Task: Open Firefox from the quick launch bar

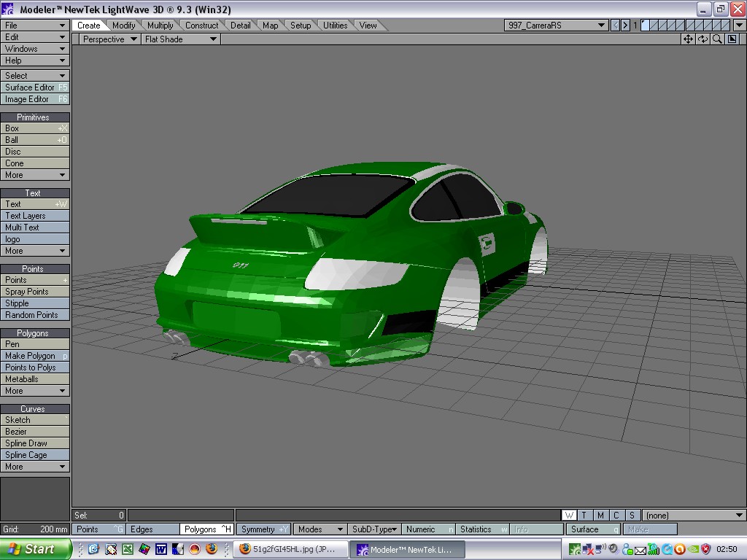Action: coord(212,549)
